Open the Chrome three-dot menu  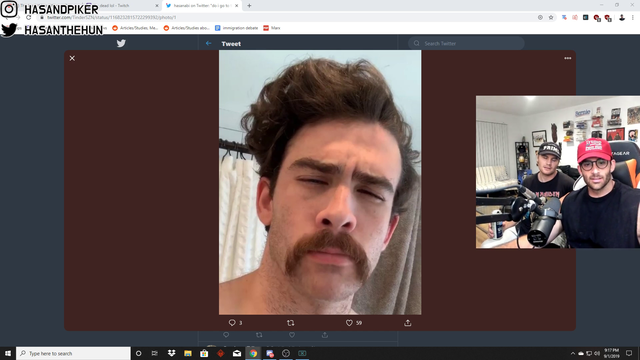(633, 18)
